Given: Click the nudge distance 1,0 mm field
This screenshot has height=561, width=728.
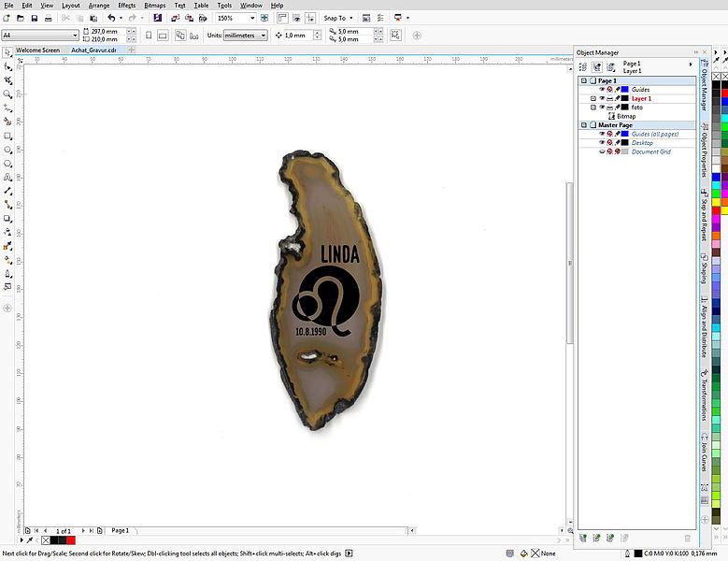Looking at the screenshot, I should 298,36.
